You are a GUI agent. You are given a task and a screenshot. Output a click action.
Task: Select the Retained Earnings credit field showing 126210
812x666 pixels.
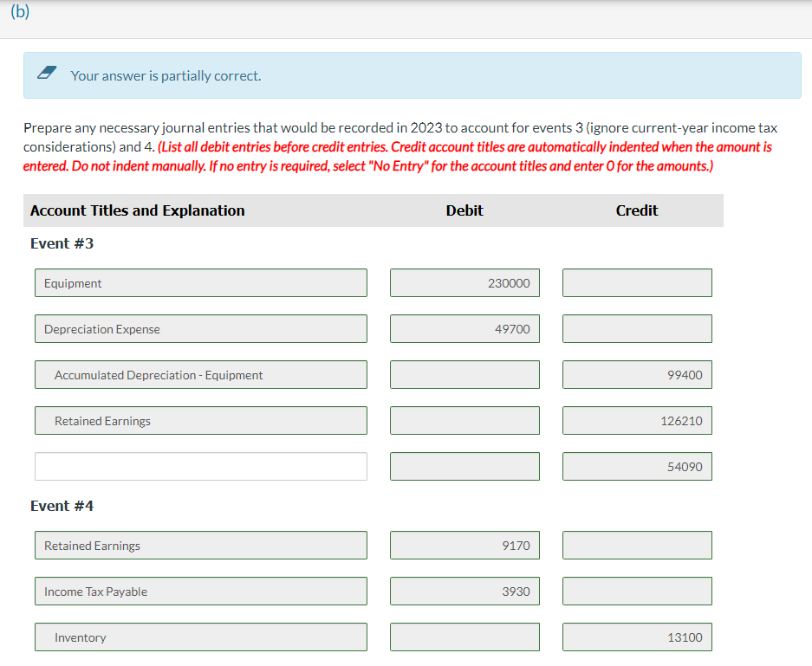[637, 420]
